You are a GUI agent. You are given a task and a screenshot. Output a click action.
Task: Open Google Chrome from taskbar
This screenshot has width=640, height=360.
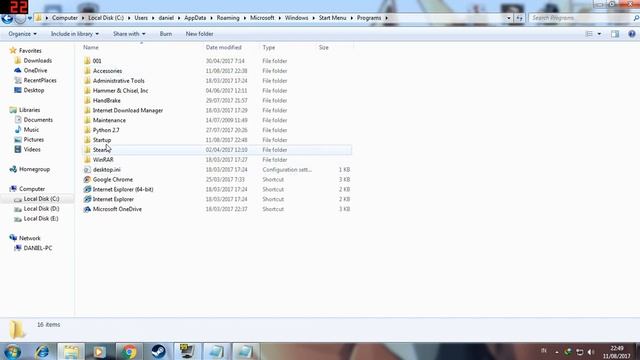pos(129,351)
